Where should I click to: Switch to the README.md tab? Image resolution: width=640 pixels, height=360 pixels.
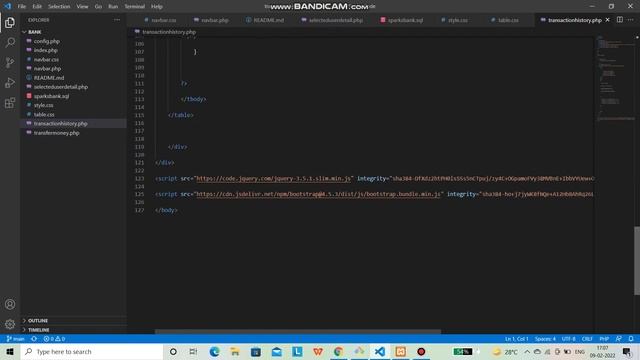pyautogui.click(x=265, y=20)
